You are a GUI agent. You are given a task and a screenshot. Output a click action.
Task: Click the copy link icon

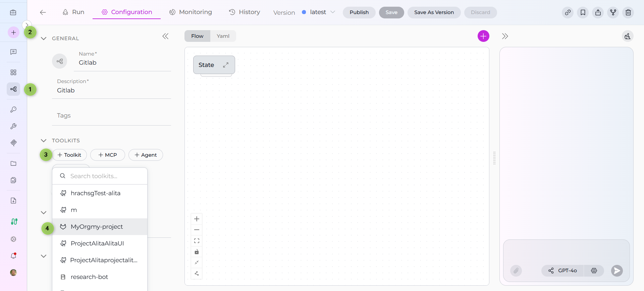[568, 12]
